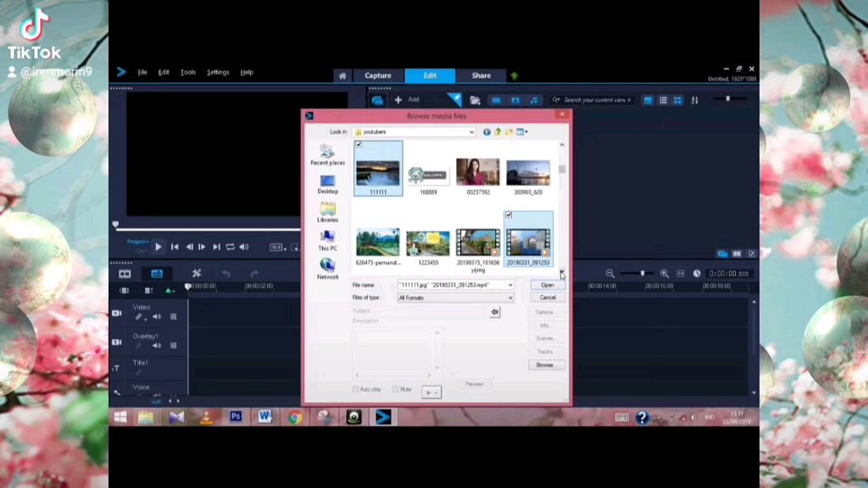
Task: Jump to the start of the preview
Action: pyautogui.click(x=175, y=247)
